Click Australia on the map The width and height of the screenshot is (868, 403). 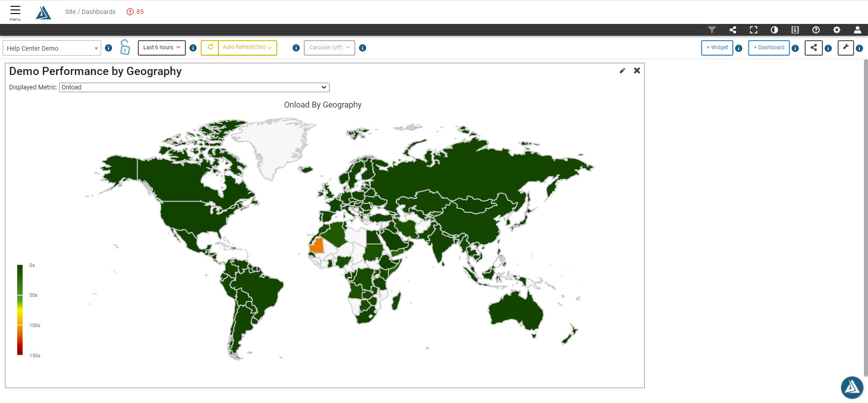(515, 312)
